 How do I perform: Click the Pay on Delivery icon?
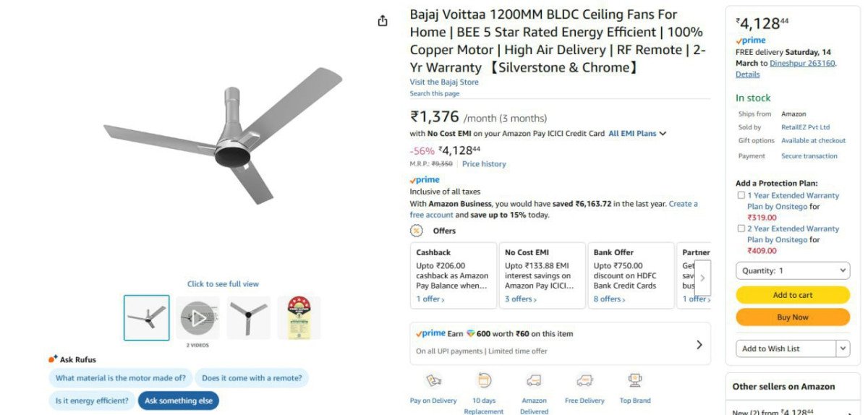(433, 380)
